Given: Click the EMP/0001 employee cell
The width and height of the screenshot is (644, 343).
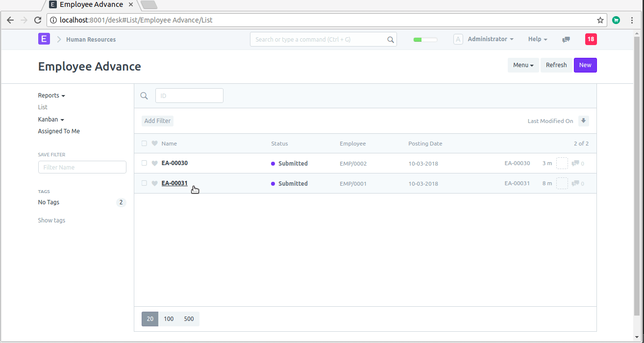Looking at the screenshot, I should coord(353,184).
